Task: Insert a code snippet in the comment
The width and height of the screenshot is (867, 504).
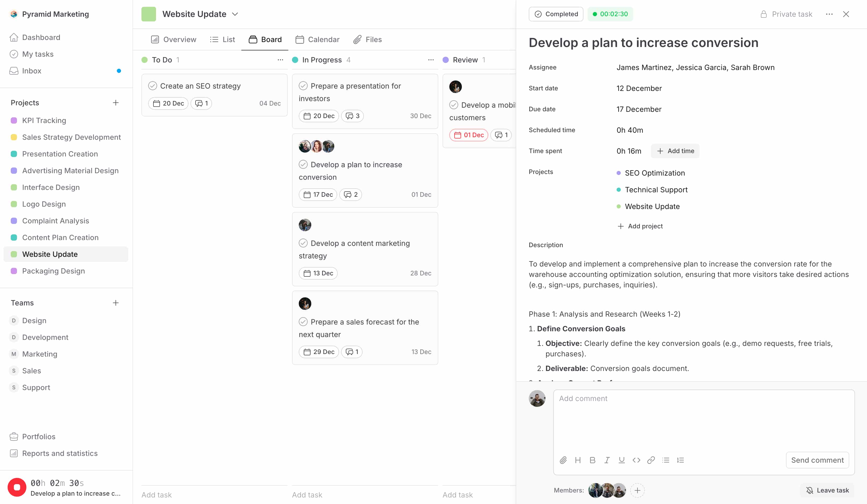Action: click(x=636, y=460)
